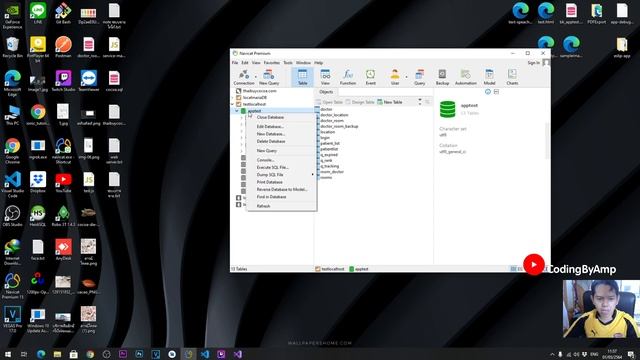Image resolution: width=640 pixels, height=360 pixels.
Task: Open Visual Studio Code desktop shortcut
Action: [x=13, y=183]
